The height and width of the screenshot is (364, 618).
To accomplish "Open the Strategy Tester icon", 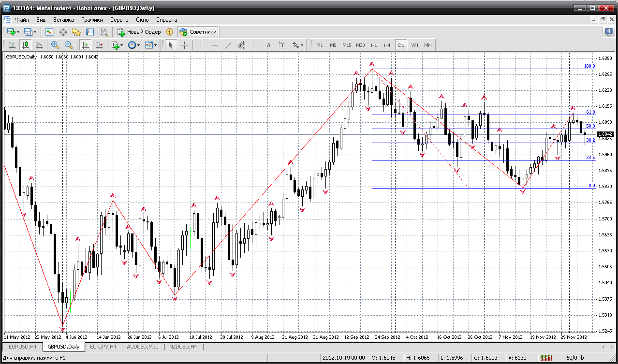I will point(103,32).
